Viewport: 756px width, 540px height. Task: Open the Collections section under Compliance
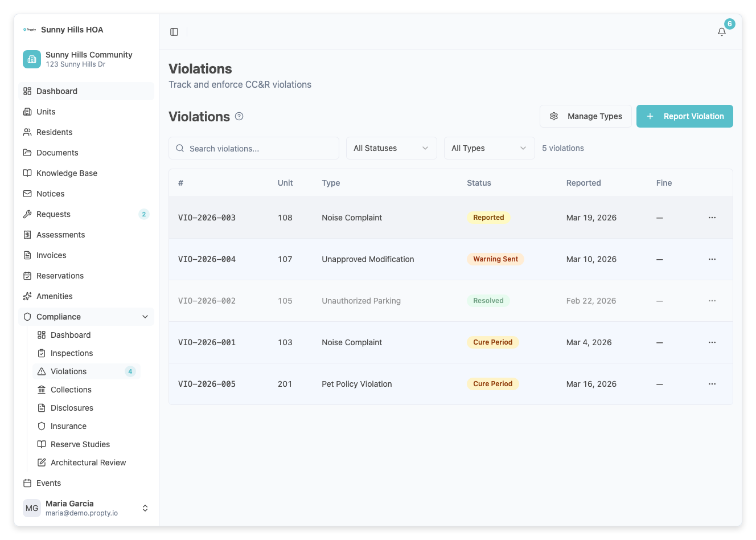tap(71, 390)
